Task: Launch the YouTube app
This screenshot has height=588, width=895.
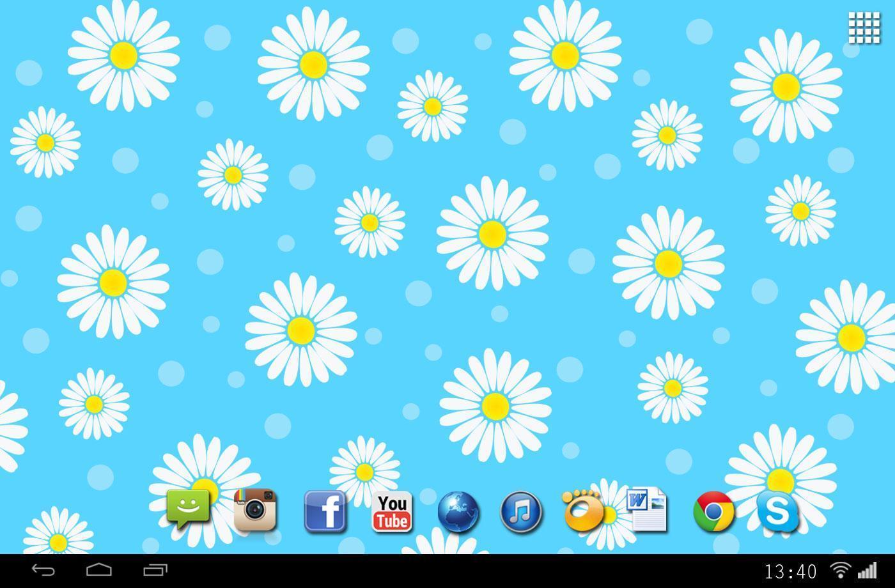Action: tap(392, 512)
